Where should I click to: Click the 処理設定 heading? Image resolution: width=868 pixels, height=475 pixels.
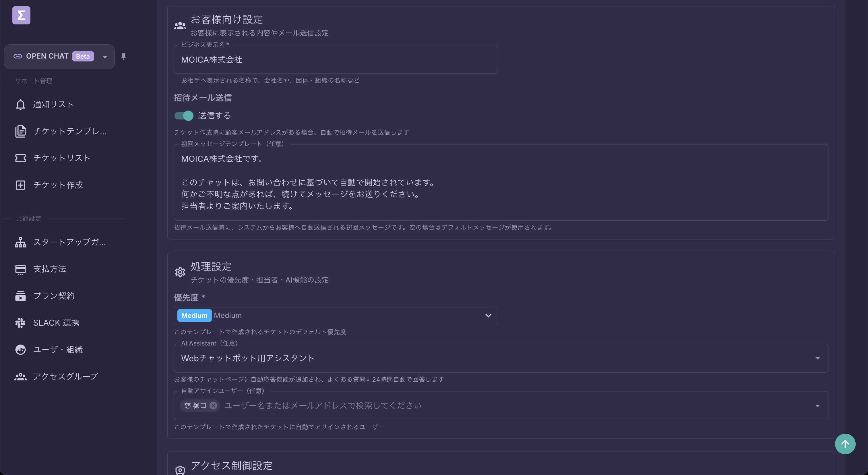tap(211, 267)
